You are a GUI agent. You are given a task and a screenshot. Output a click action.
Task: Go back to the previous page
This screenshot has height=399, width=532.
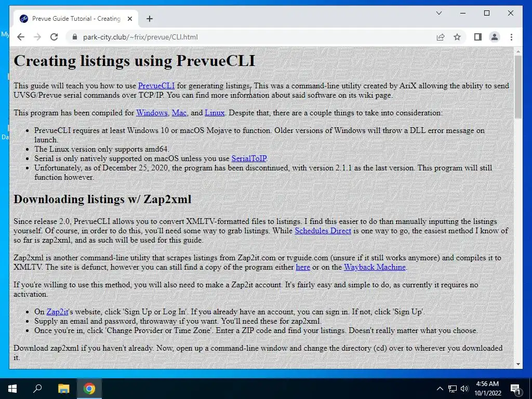click(x=21, y=37)
